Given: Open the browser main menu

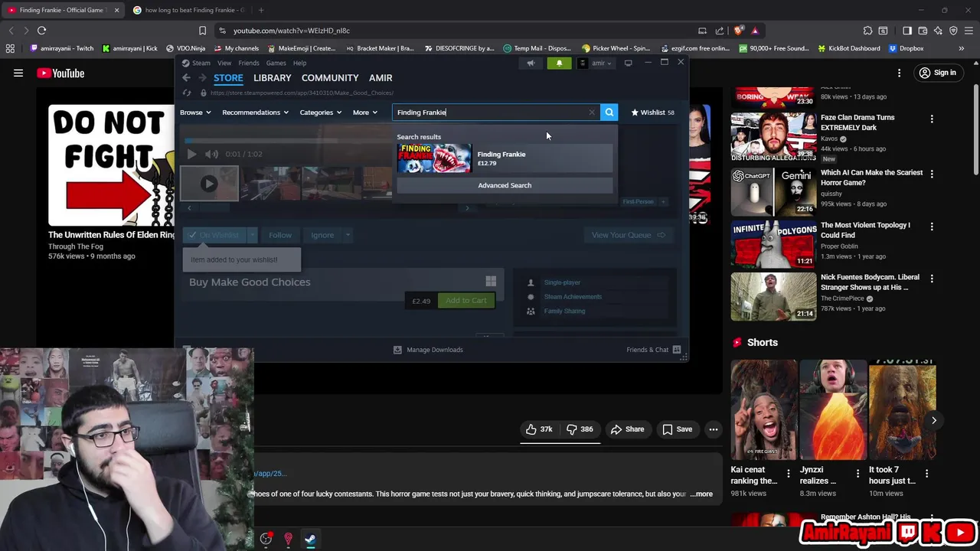Looking at the screenshot, I should coord(969,31).
